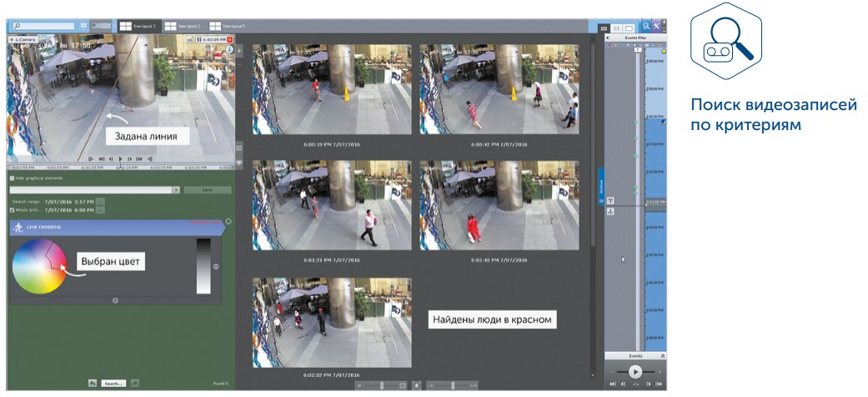The height and width of the screenshot is (397, 868).
Task: Click the Save button
Action: [x=208, y=190]
